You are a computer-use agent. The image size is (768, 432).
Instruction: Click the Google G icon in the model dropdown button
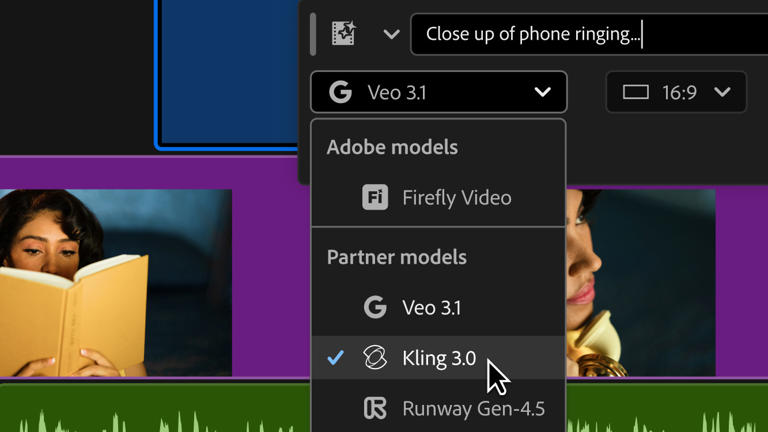340,92
